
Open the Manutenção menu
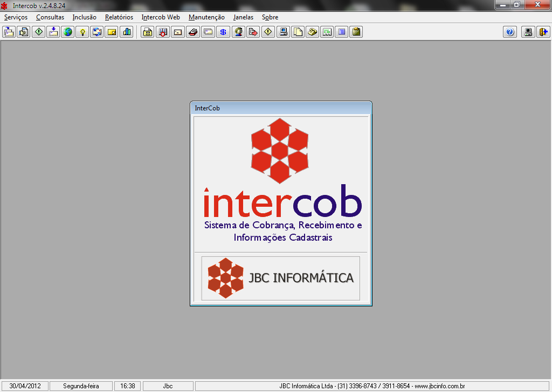206,17
